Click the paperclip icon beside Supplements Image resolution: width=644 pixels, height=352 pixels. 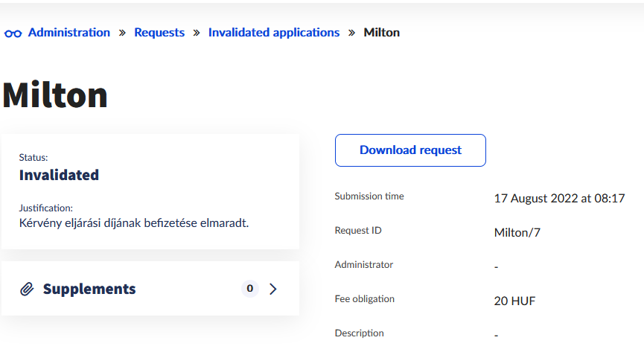pyautogui.click(x=27, y=289)
